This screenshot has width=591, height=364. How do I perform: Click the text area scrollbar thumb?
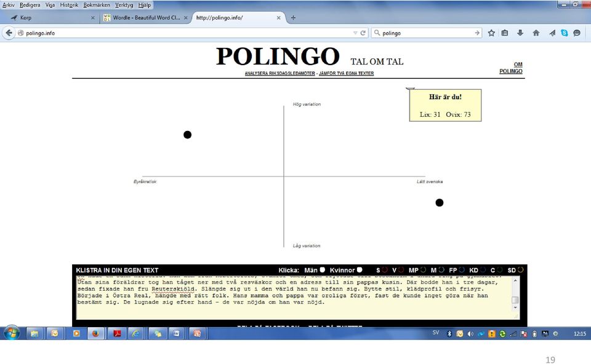click(x=515, y=299)
